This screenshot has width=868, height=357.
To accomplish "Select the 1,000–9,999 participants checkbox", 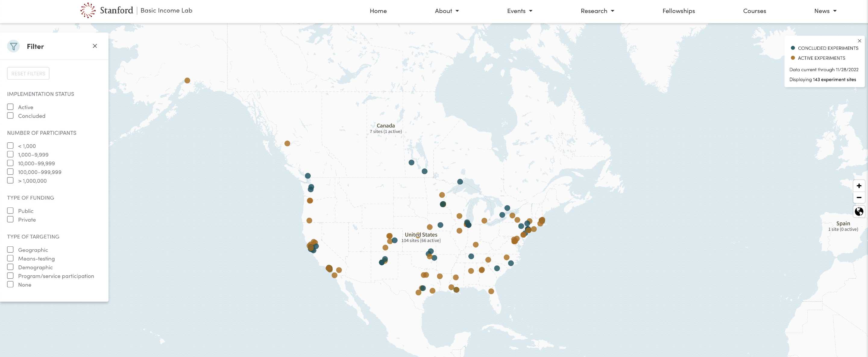I will (x=11, y=154).
